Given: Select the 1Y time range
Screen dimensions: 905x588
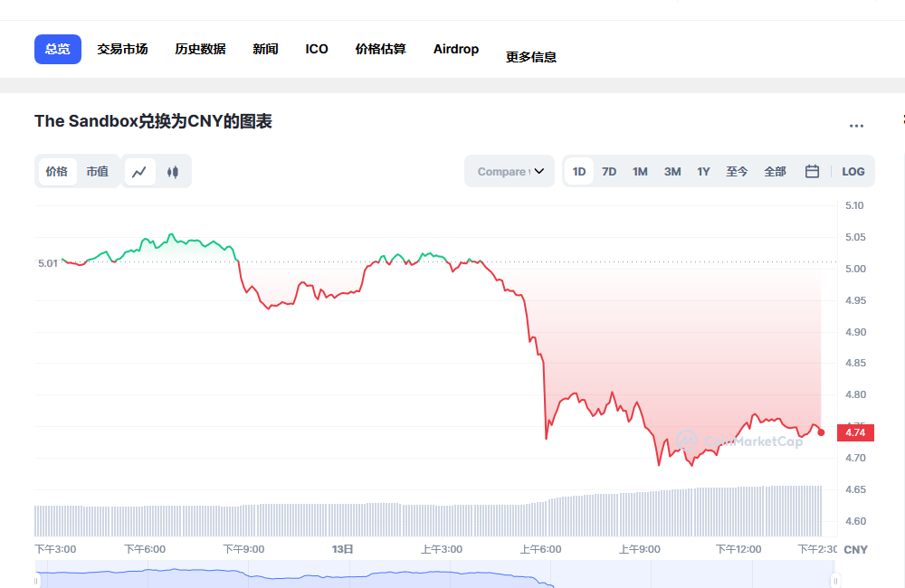Looking at the screenshot, I should click(703, 171).
